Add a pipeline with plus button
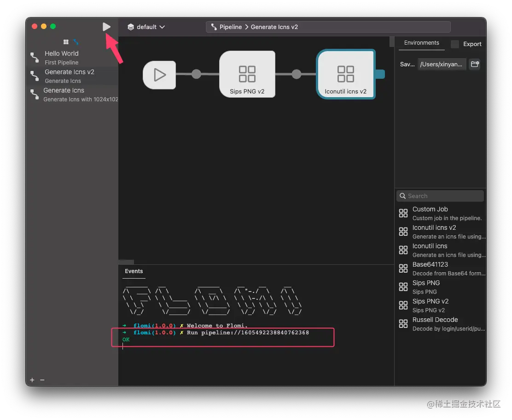 click(x=32, y=380)
